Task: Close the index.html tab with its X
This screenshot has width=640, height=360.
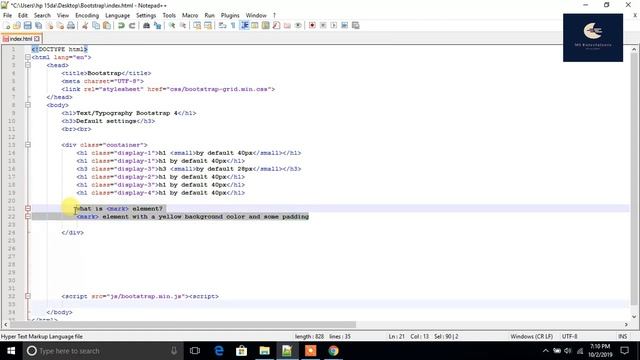Action: point(37,39)
